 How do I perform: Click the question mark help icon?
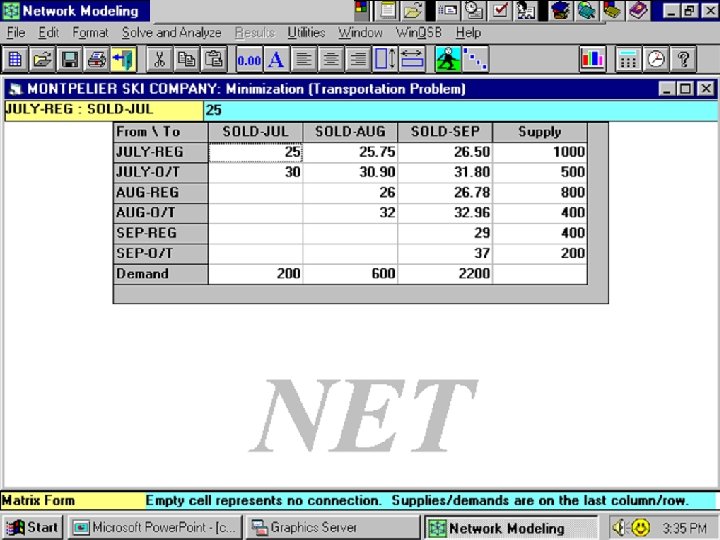coord(683,59)
